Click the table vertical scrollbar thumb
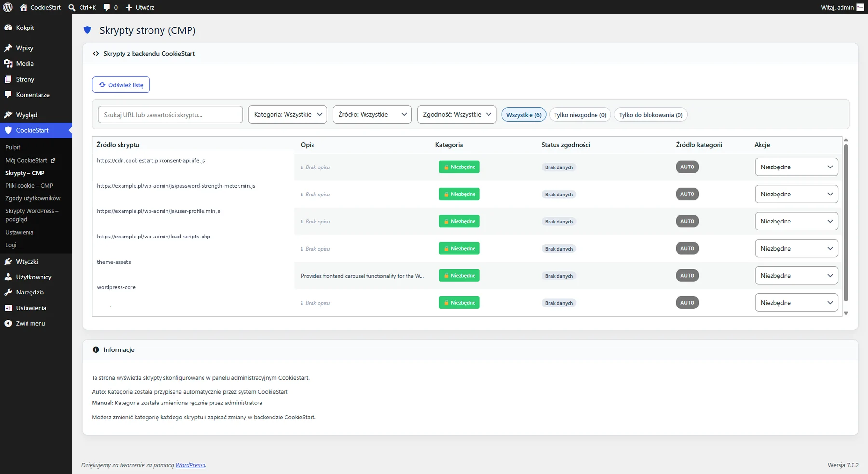The height and width of the screenshot is (474, 868). pyautogui.click(x=846, y=222)
